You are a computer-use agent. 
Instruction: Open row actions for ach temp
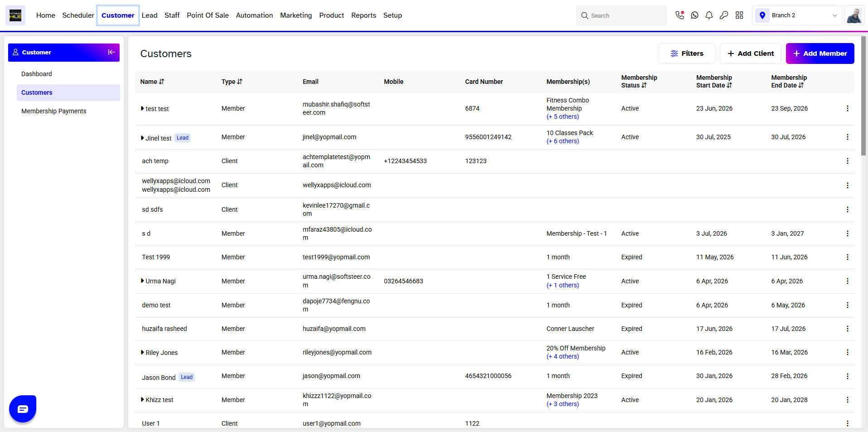[848, 161]
